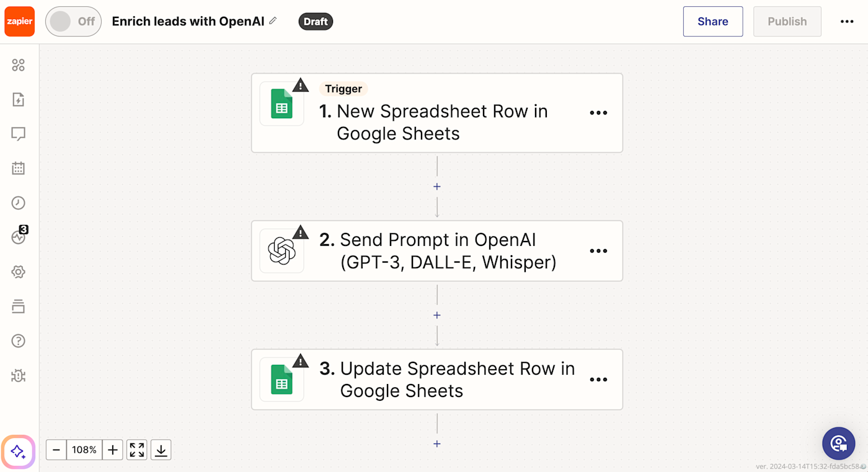The height and width of the screenshot is (472, 868).
Task: Add a step after the trigger step
Action: (437, 186)
